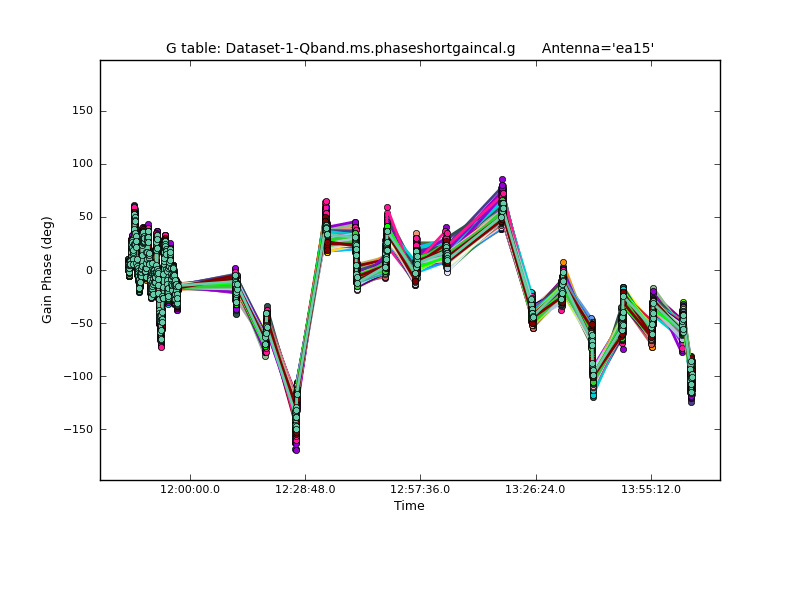Click the orange data point just after 13:26:24
This screenshot has width=800, height=600.
(x=563, y=263)
